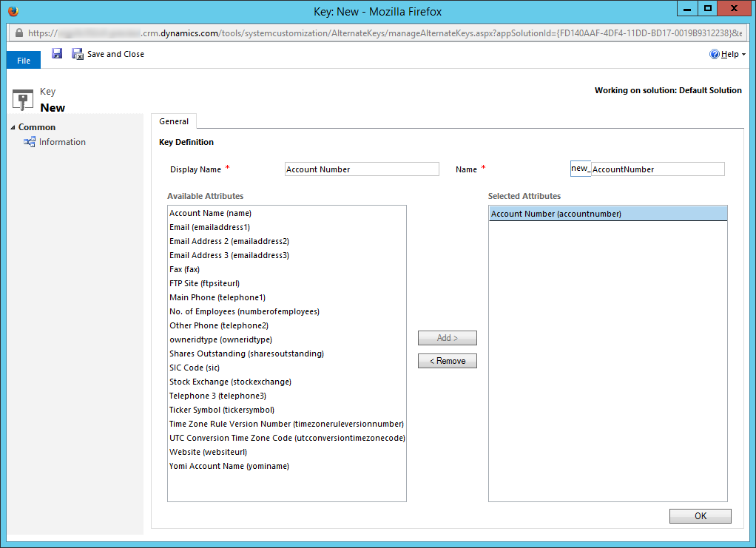
Task: Switch to the General tab
Action: 174,121
